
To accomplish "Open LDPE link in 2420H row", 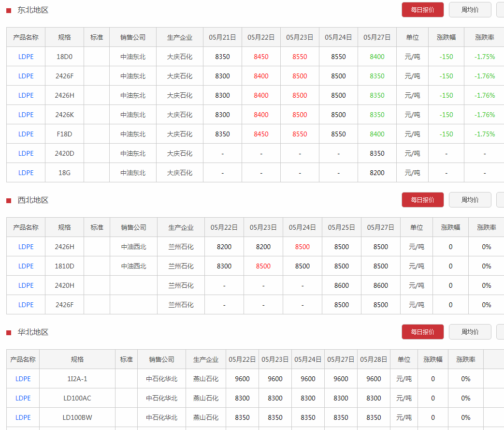I will coord(26,285).
